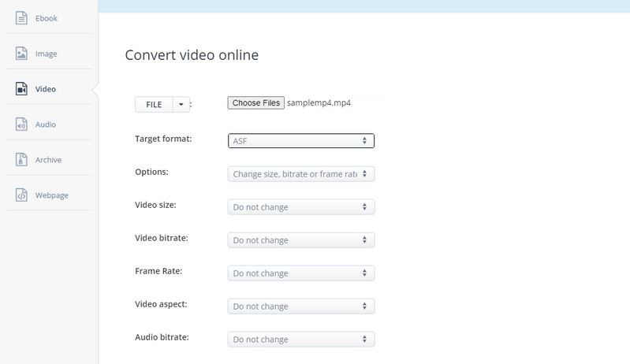630x364 pixels.
Task: Select the Video aspect dropdown
Action: pyautogui.click(x=300, y=306)
